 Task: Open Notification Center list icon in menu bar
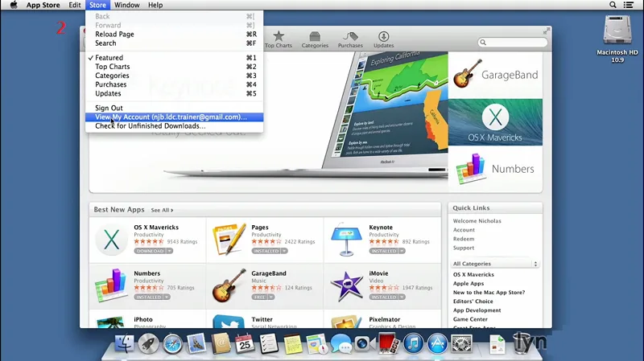(x=629, y=5)
